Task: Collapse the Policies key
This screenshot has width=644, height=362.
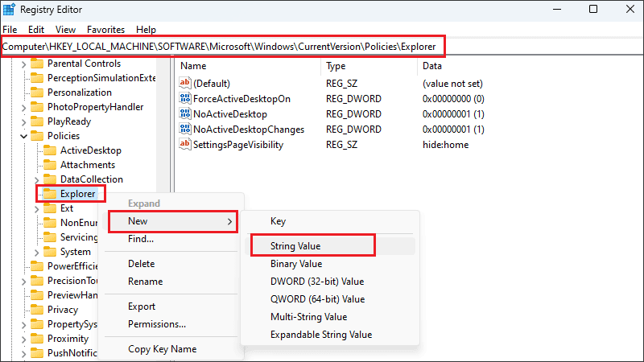Action: tap(23, 136)
